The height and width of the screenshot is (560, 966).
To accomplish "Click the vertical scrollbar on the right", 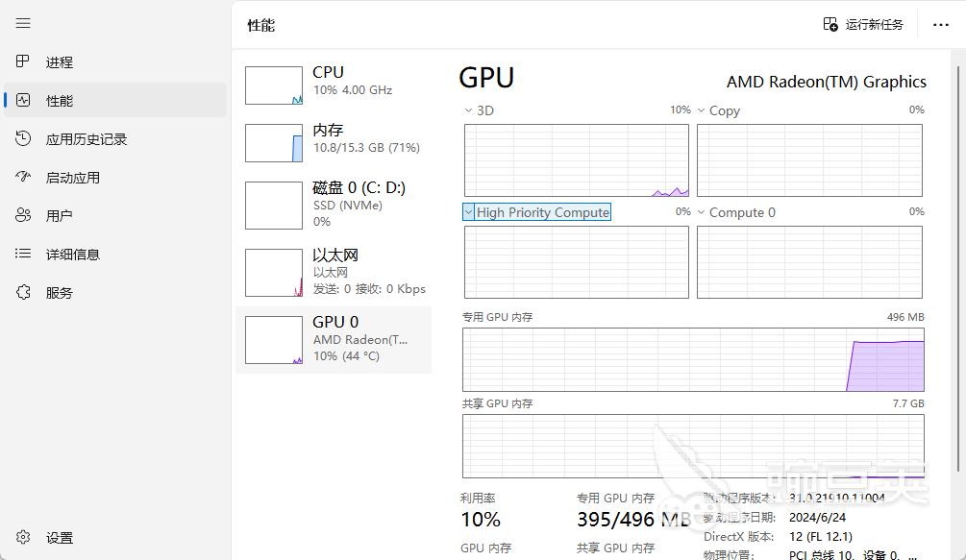I will pos(958,268).
